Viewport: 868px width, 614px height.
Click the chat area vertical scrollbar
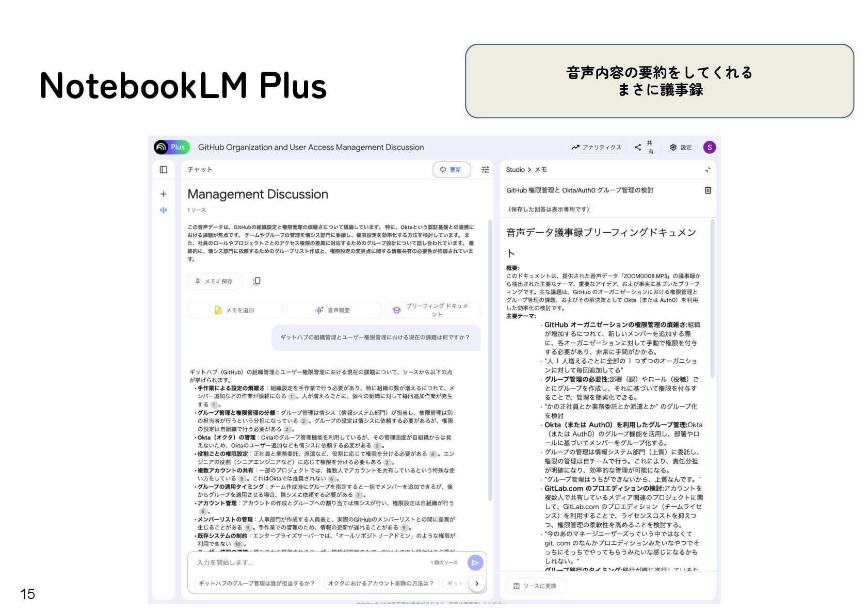[x=490, y=359]
